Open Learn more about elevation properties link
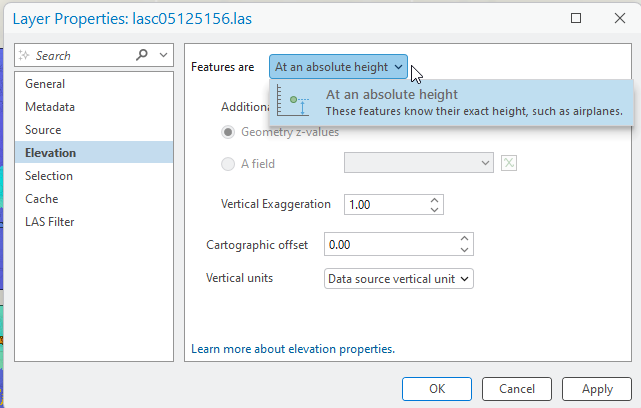This screenshot has width=641, height=408. coord(293,349)
